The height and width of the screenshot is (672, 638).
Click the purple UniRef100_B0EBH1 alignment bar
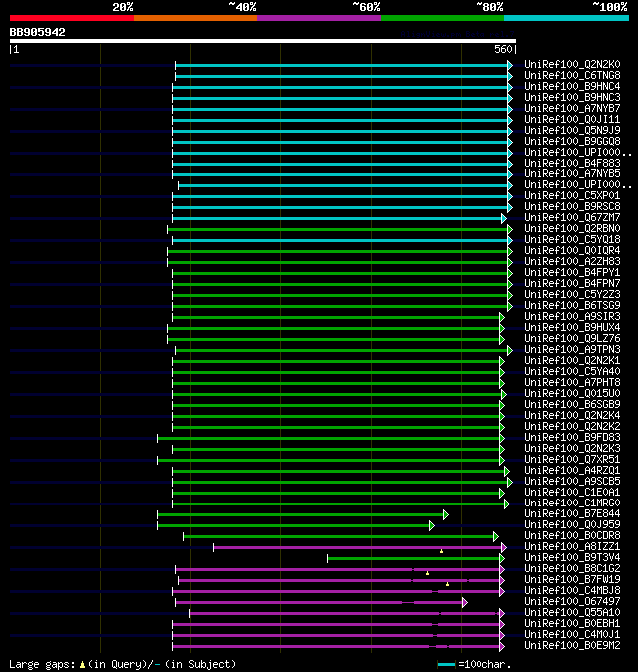click(x=337, y=624)
